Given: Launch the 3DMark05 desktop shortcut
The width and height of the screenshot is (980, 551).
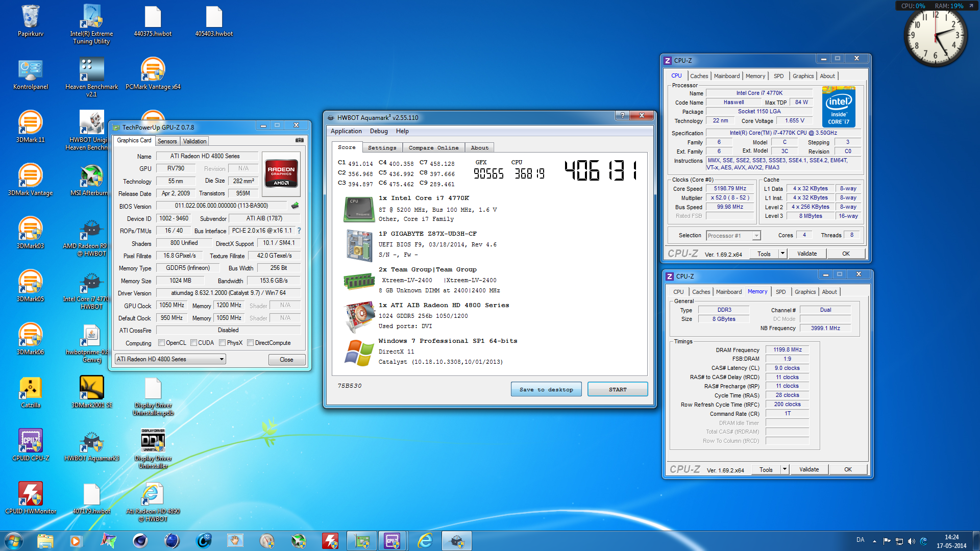Looking at the screenshot, I should pos(31,286).
